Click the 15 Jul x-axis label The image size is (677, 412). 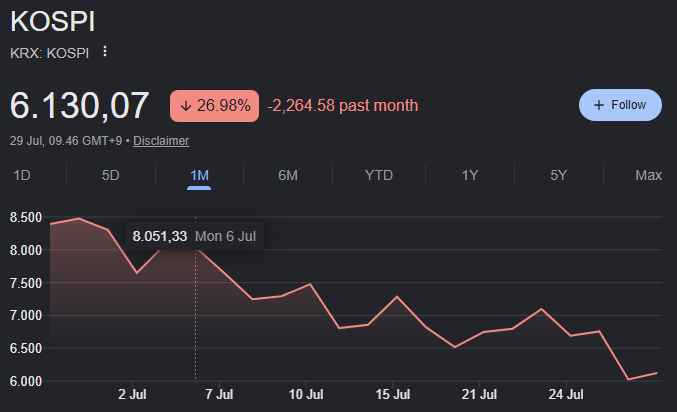(392, 394)
